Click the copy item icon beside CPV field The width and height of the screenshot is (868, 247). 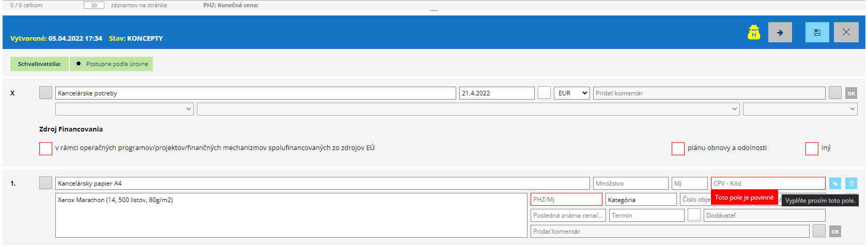pyautogui.click(x=851, y=184)
